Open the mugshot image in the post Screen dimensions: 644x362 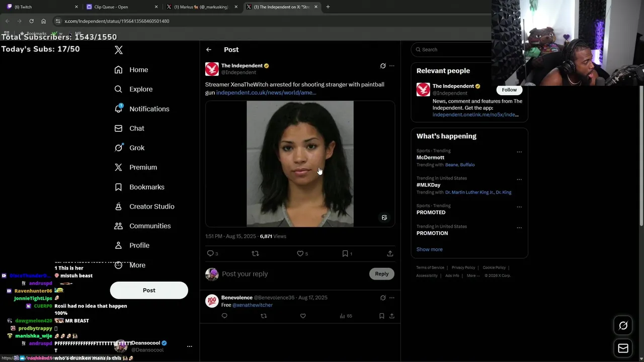pos(300,164)
